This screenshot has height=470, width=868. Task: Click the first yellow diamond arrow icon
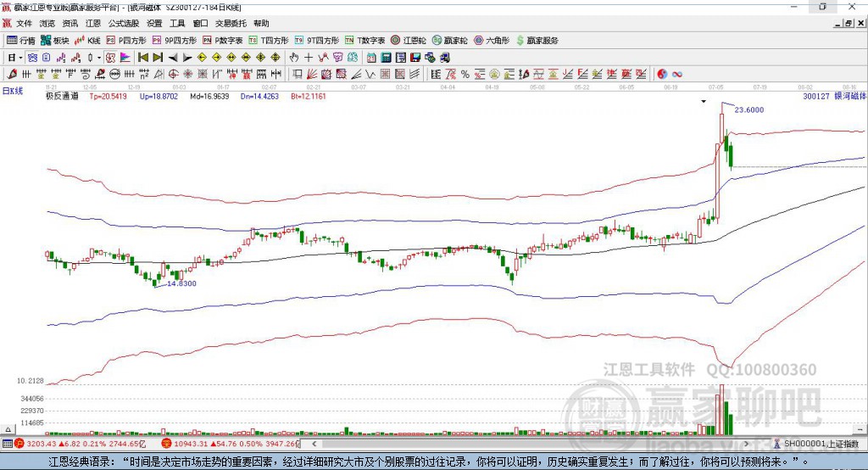tap(202, 57)
